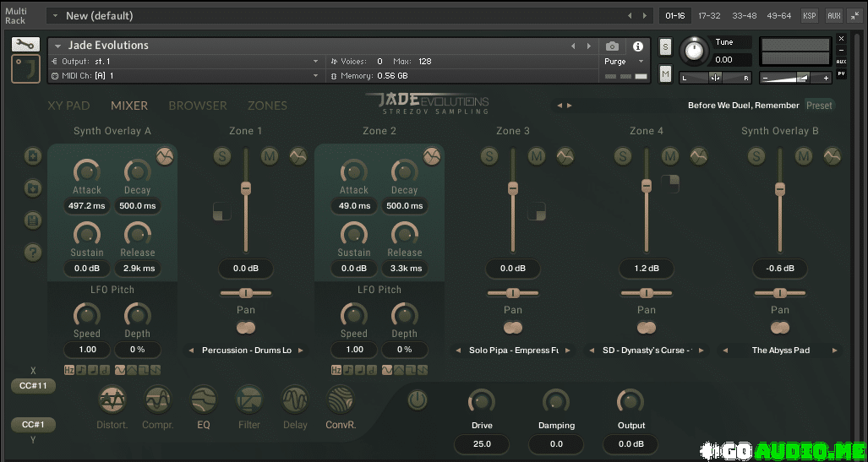Click the Zone 2 envelope panel icon
This screenshot has width=868, height=462.
point(432,156)
